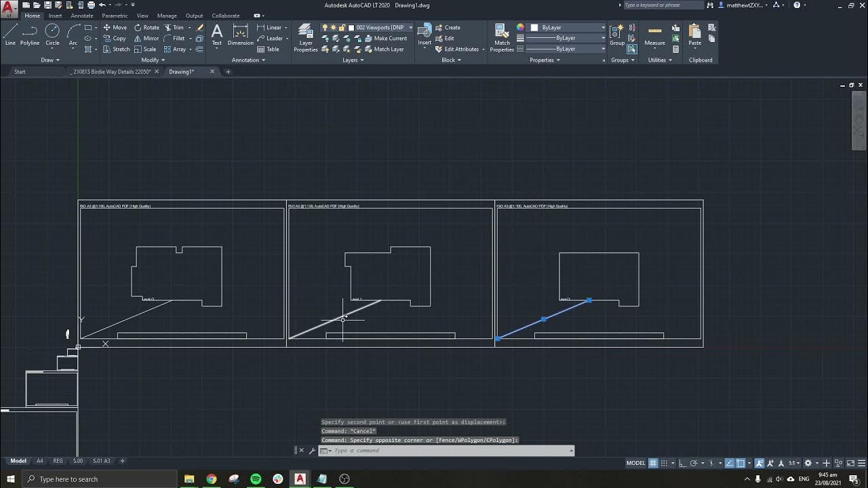Open the Output ribbon tab
The width and height of the screenshot is (868, 488).
[194, 16]
